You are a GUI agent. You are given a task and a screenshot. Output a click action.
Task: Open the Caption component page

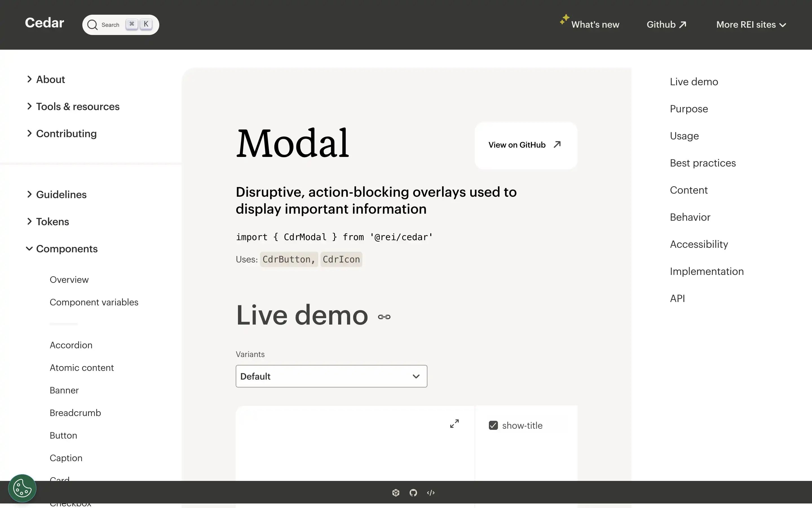tap(66, 458)
